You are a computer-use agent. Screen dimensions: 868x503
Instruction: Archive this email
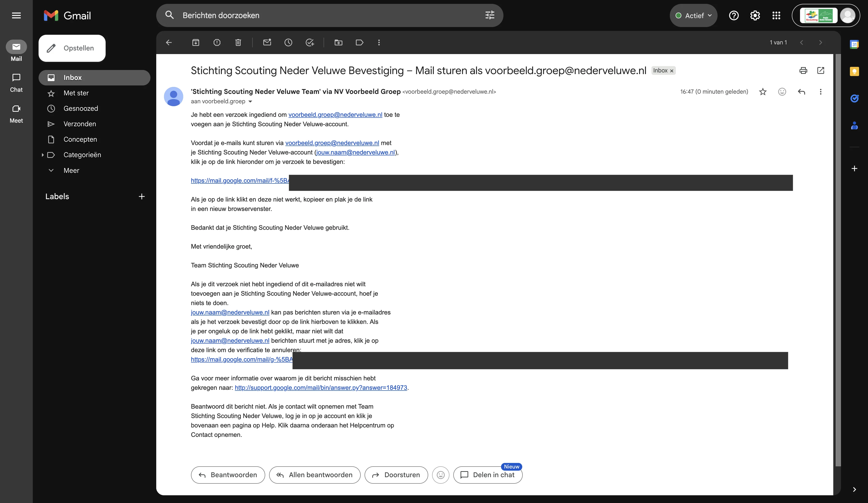point(196,42)
